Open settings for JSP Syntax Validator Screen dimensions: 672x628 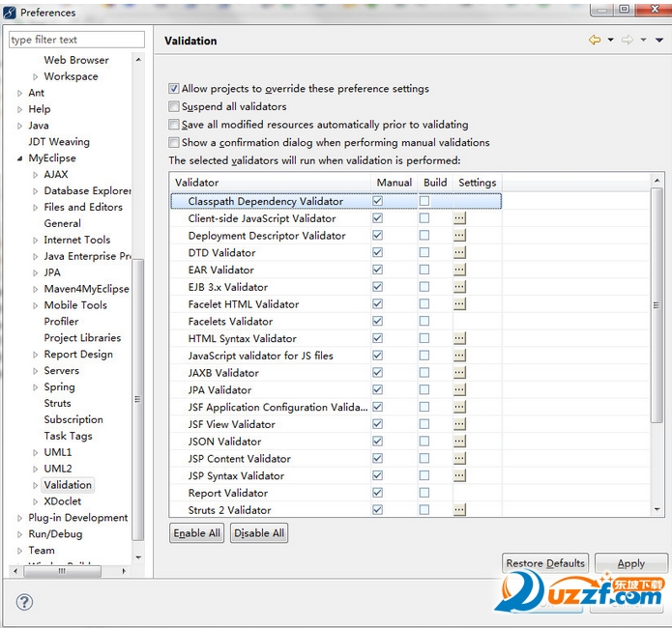coord(459,475)
